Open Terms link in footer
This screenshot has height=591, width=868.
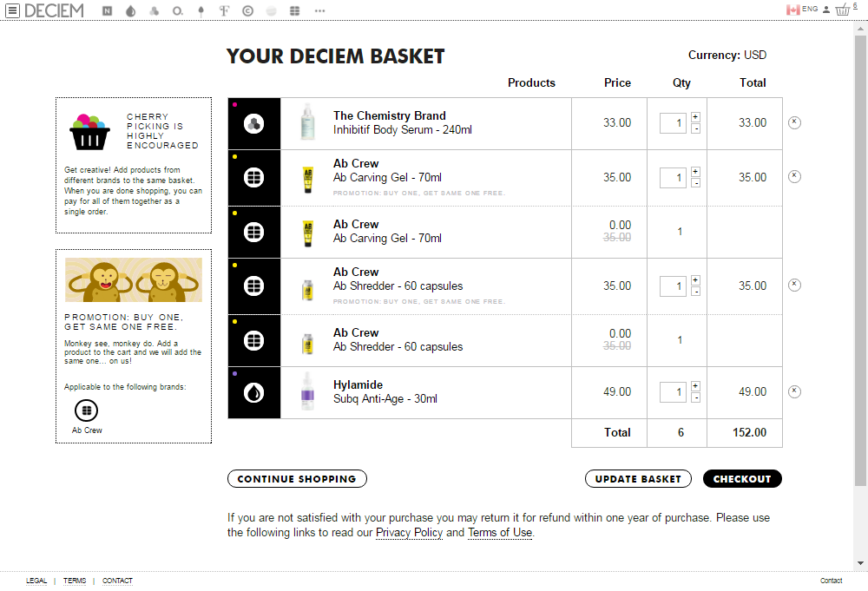(75, 581)
